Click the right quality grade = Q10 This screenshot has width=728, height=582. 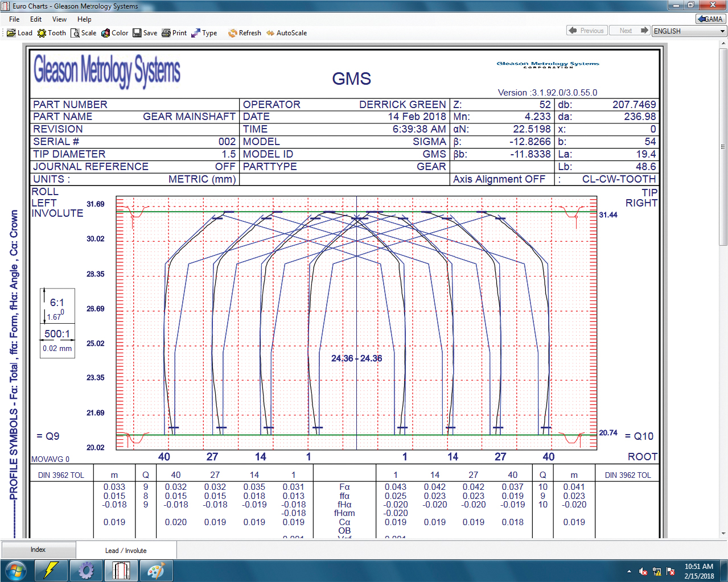click(x=639, y=436)
